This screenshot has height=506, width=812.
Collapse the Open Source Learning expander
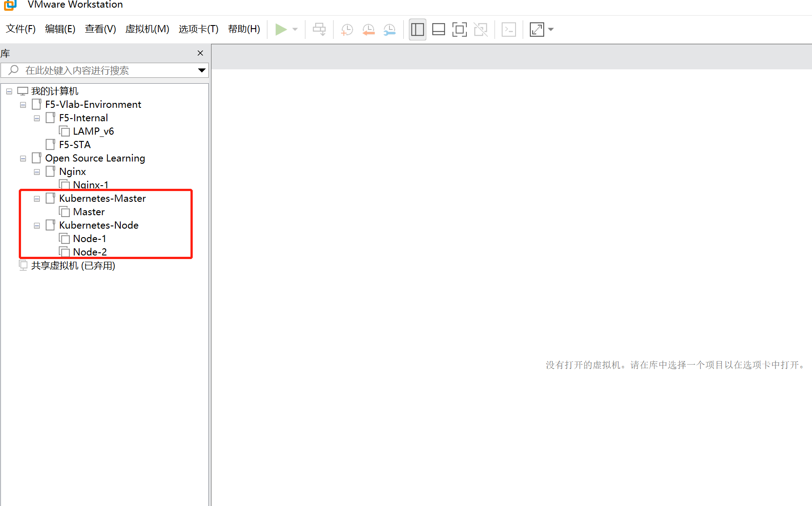click(x=23, y=158)
